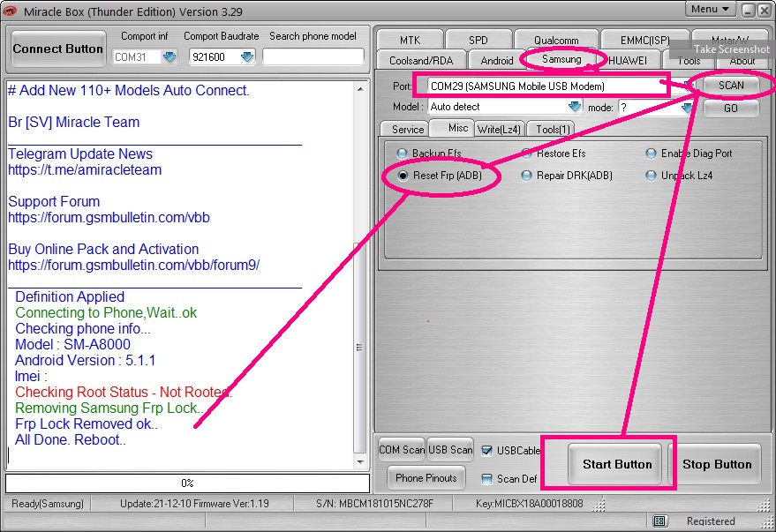This screenshot has width=776, height=532.
Task: Click the Take Screenshot overlay button
Action: click(x=724, y=49)
